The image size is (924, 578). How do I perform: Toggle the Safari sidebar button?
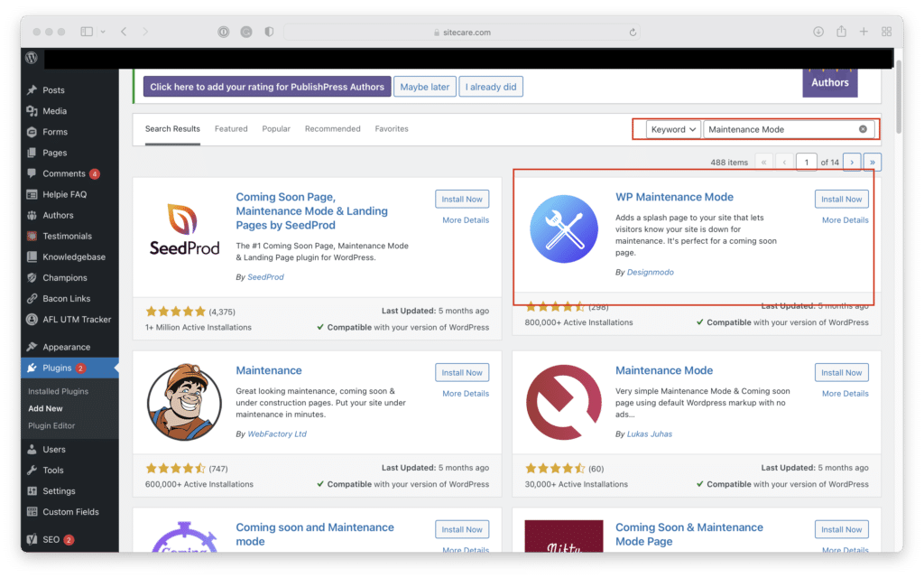click(87, 32)
